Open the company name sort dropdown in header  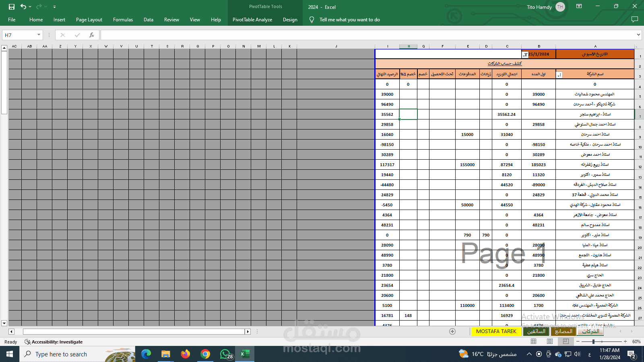pyautogui.click(x=559, y=75)
